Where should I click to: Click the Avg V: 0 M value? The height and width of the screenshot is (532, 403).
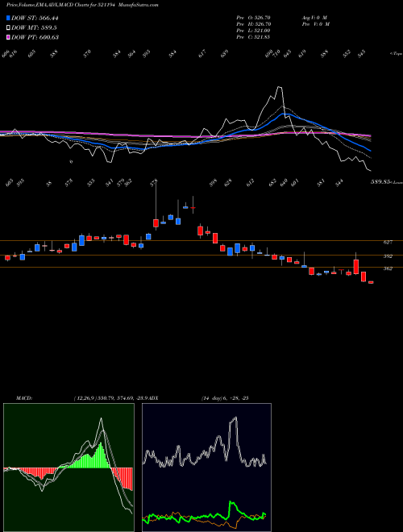pos(315,18)
